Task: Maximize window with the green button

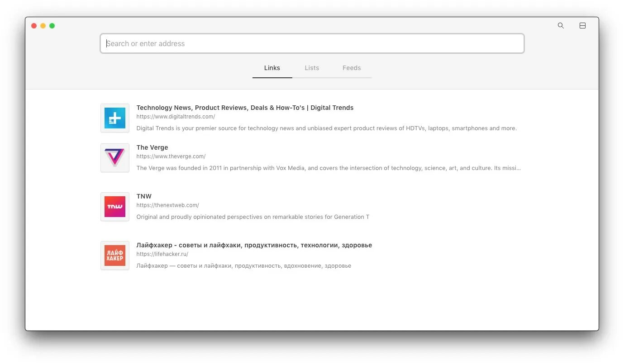Action: pyautogui.click(x=52, y=26)
